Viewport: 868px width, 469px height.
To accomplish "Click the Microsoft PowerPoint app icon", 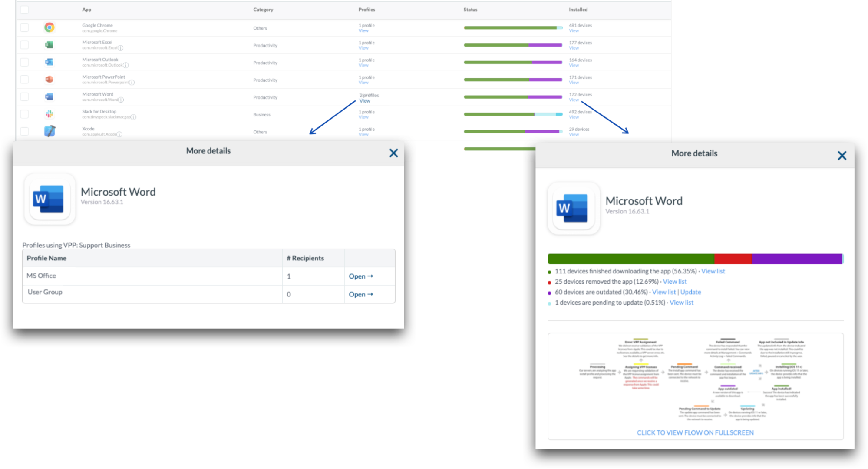I will 49,80.
